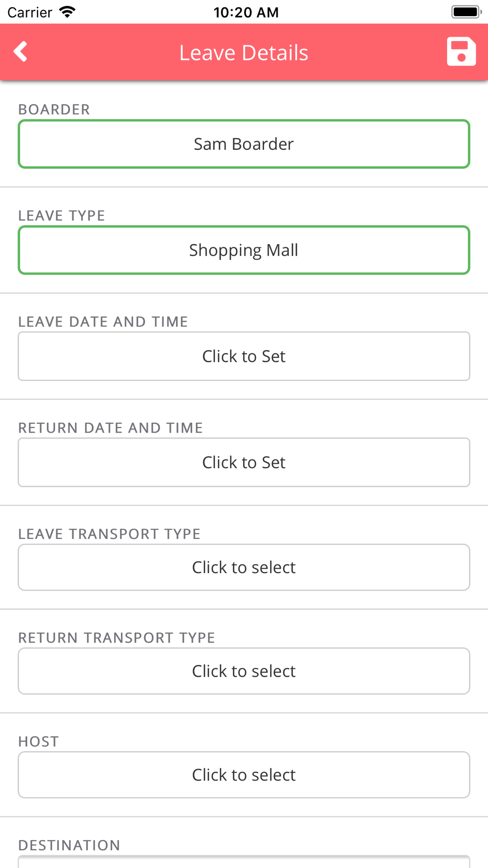This screenshot has height=868, width=488.
Task: Open the Boarder selector showing Sam Boarder
Action: pyautogui.click(x=244, y=144)
